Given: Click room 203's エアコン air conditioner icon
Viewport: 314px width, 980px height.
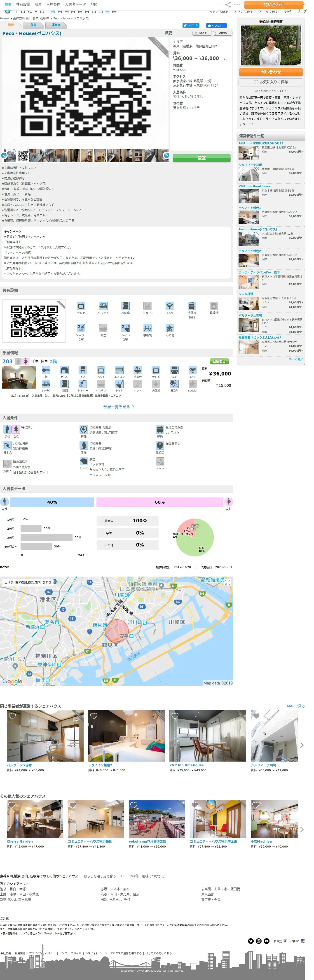Looking at the screenshot, I should pyautogui.click(x=119, y=370).
